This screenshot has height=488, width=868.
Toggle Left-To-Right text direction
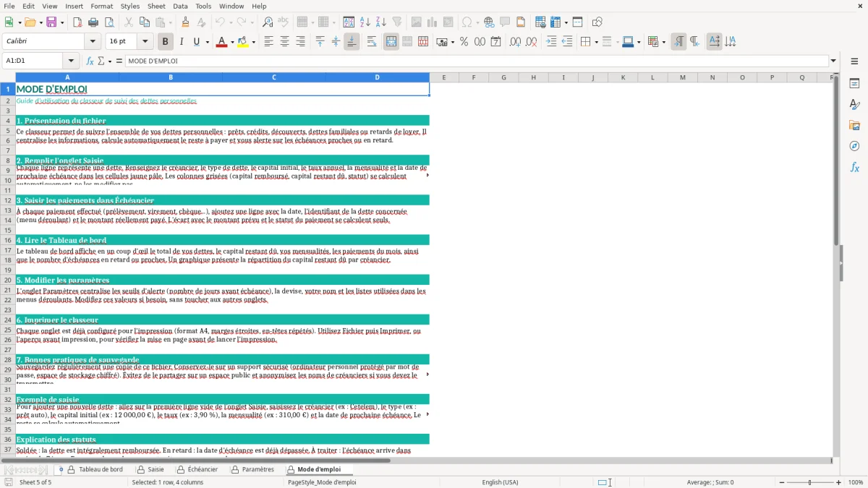click(678, 42)
